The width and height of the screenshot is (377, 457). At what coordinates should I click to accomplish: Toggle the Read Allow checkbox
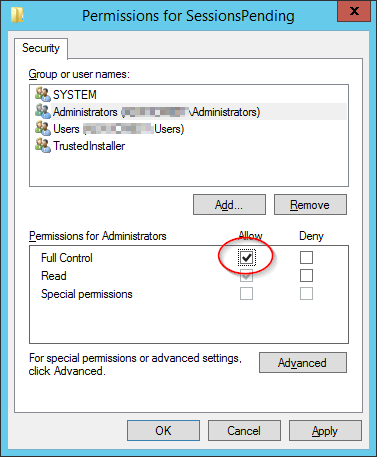246,275
